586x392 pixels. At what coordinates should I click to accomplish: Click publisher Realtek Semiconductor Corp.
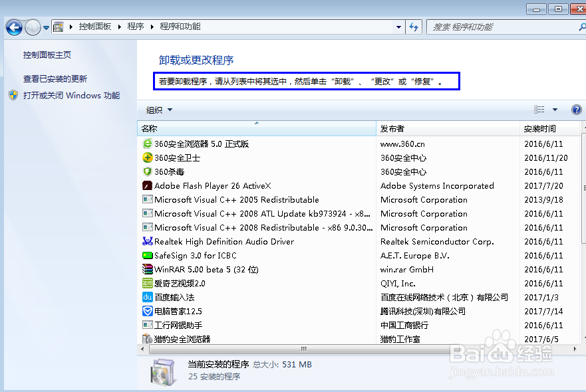(x=437, y=242)
